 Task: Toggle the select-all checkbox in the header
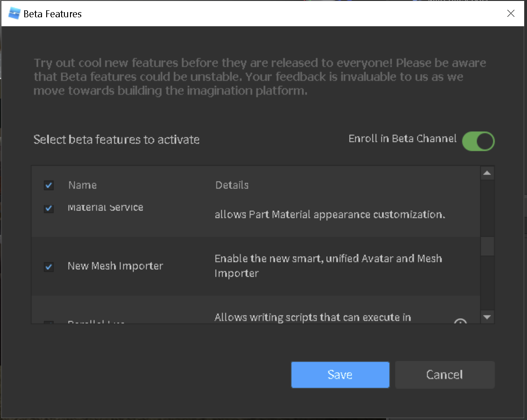click(x=49, y=185)
